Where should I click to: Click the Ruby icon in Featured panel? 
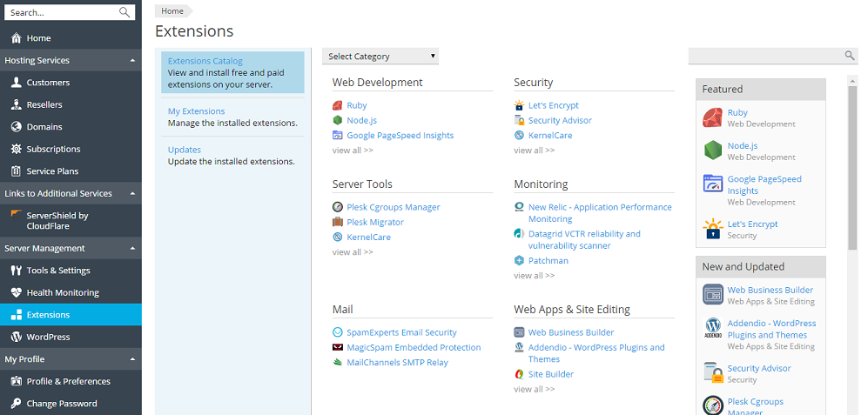point(712,118)
